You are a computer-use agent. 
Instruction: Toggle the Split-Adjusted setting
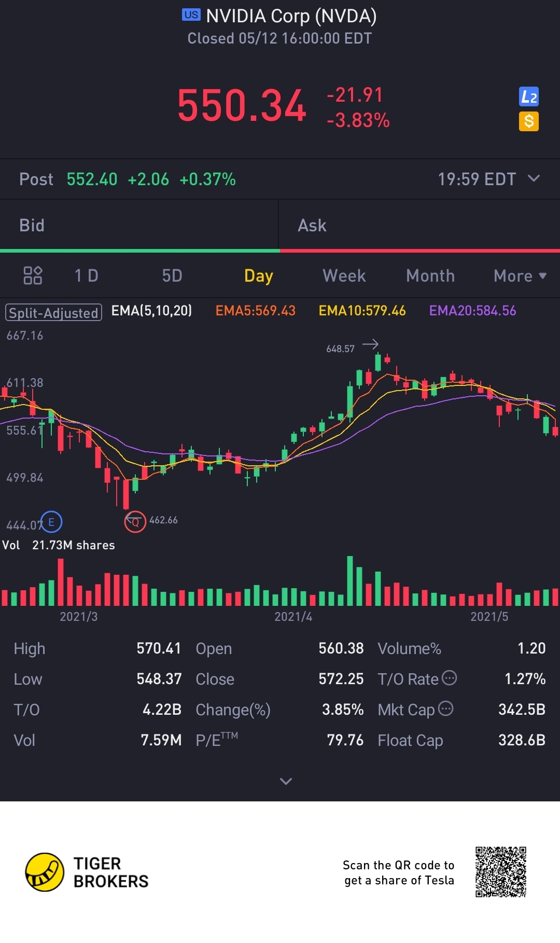coord(53,313)
